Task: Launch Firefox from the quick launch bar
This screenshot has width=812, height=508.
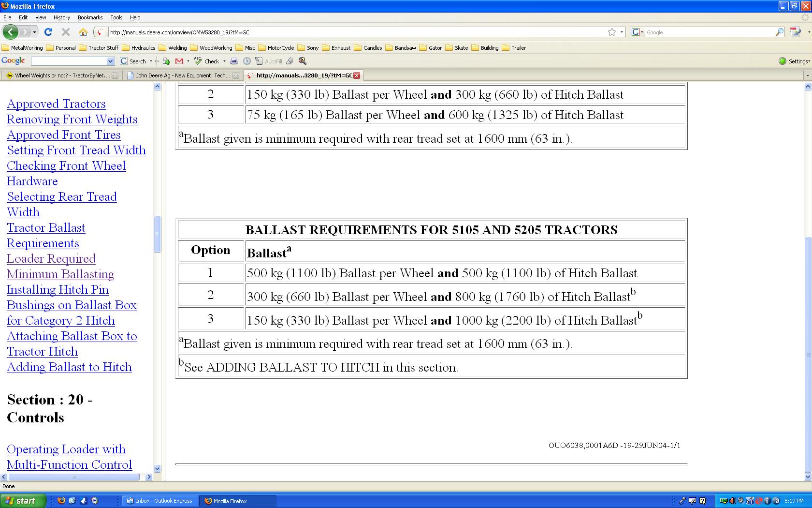Action: (x=61, y=501)
